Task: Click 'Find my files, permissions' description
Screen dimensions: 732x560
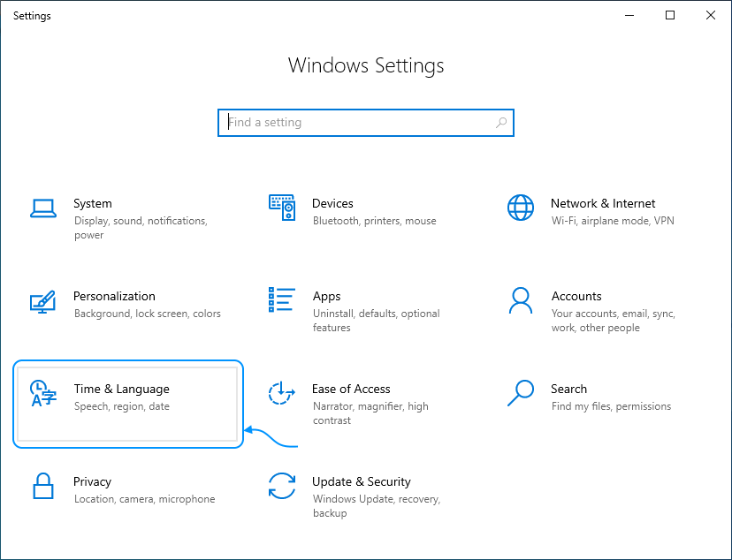Action: click(611, 406)
